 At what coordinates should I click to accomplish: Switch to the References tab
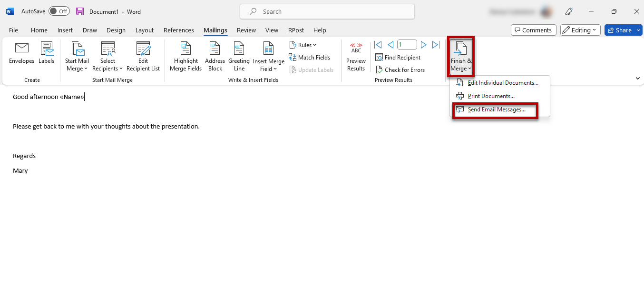click(x=179, y=30)
